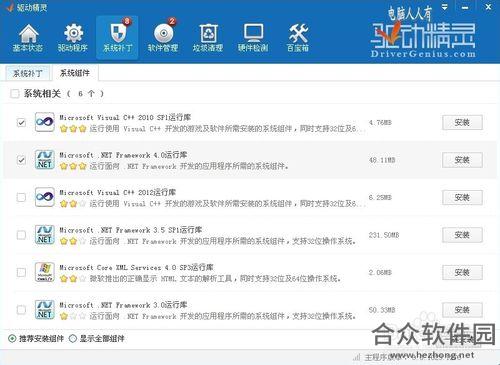
Task: Install Core XML Services 4.0 with 安装
Action: tap(462, 273)
